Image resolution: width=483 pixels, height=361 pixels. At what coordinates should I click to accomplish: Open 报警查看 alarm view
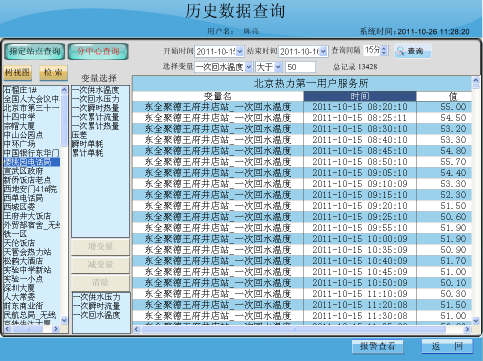pos(377,347)
